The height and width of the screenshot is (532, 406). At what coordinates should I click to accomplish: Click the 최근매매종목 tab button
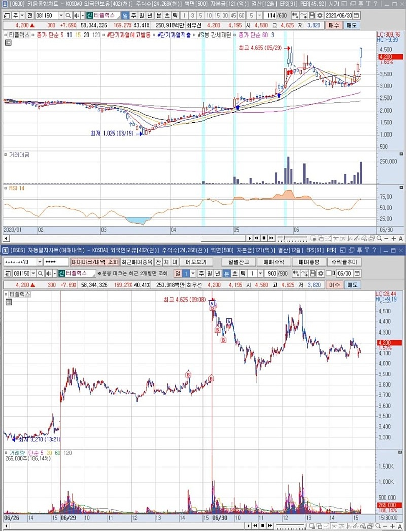(137, 262)
